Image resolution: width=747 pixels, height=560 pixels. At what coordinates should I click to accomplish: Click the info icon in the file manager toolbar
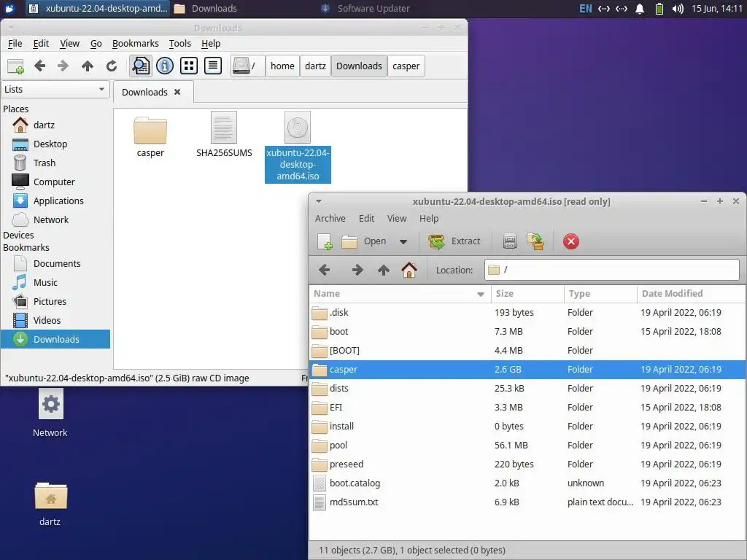pos(165,66)
